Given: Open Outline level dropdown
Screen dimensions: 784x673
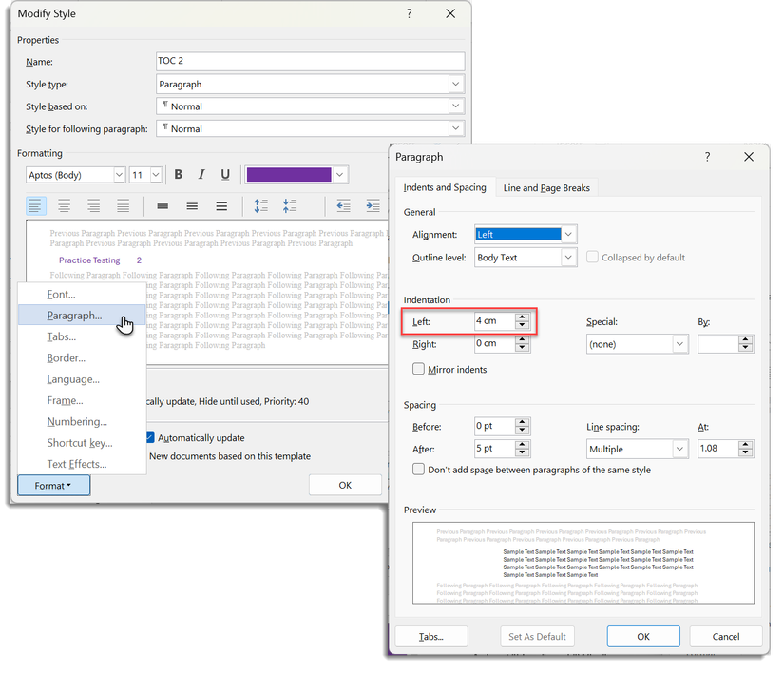Looking at the screenshot, I should click(x=568, y=257).
